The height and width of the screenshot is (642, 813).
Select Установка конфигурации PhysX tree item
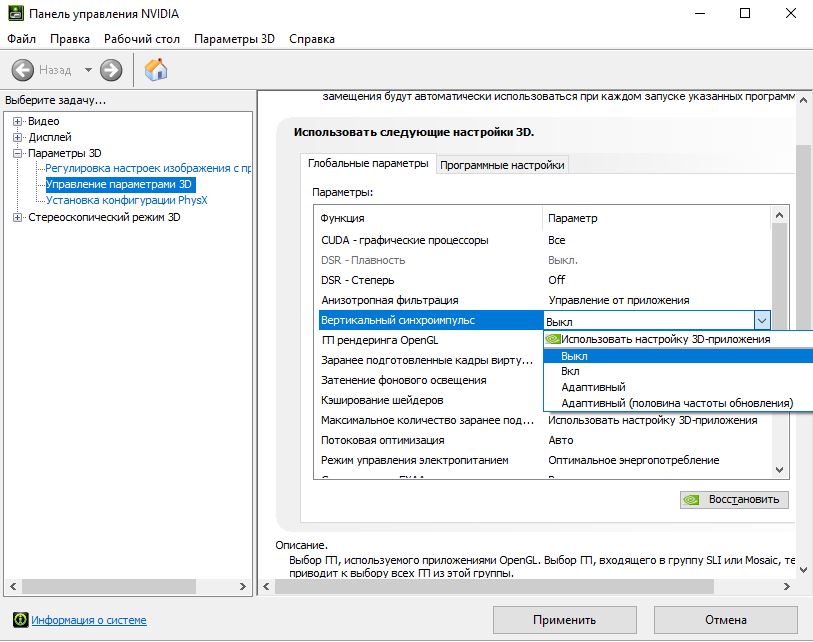click(x=126, y=200)
